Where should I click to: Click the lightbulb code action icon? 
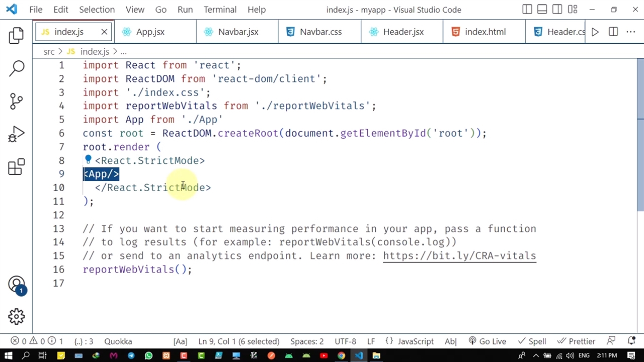(x=88, y=160)
